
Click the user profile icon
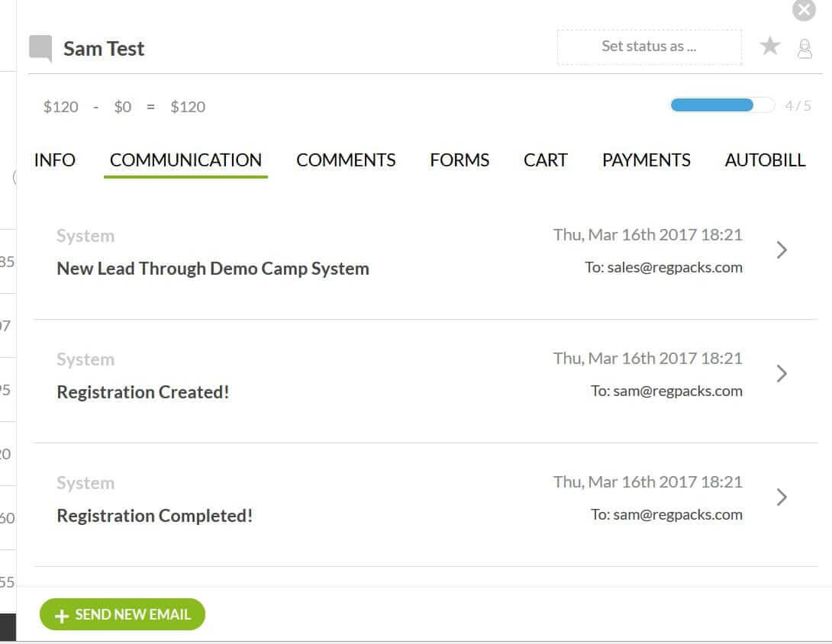pyautogui.click(x=805, y=49)
